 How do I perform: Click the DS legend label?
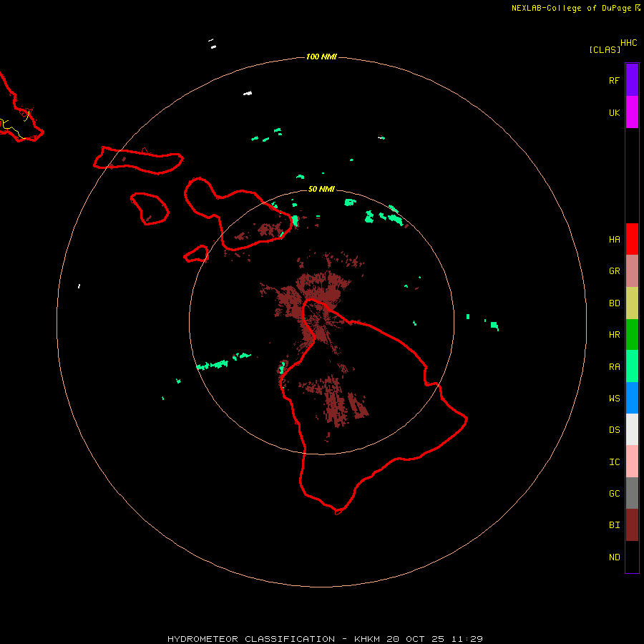(614, 430)
